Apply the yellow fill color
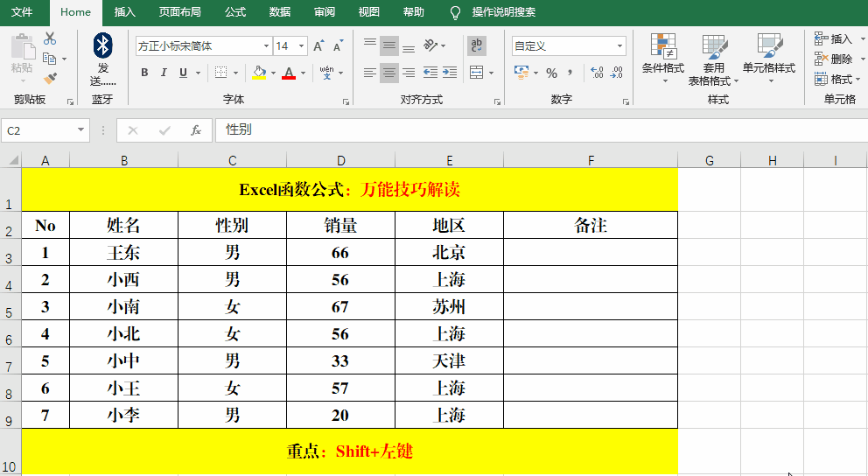The height and width of the screenshot is (476, 868). (x=259, y=73)
